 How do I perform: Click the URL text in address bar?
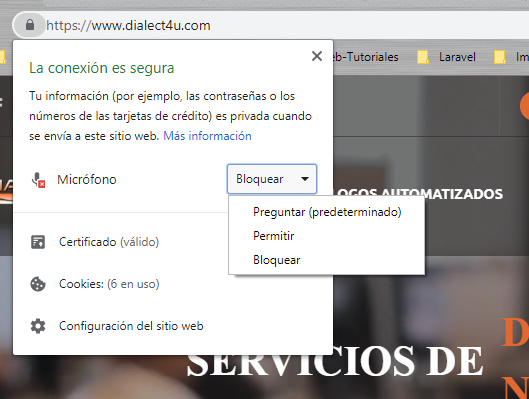click(128, 26)
